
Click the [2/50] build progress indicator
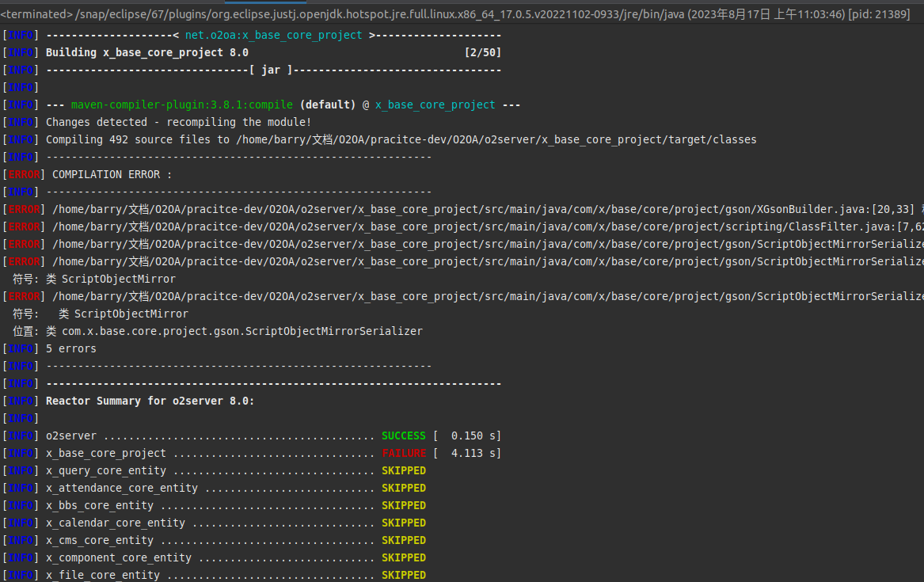482,52
